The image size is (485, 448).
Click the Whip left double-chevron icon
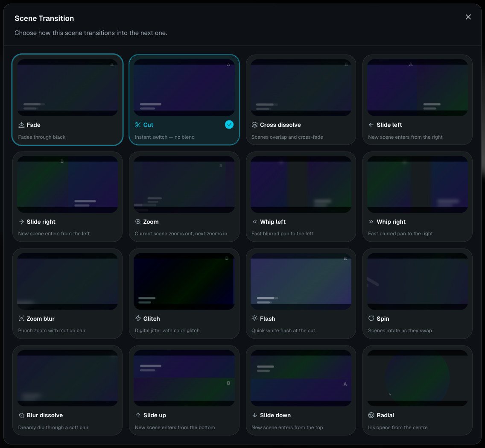click(x=254, y=222)
